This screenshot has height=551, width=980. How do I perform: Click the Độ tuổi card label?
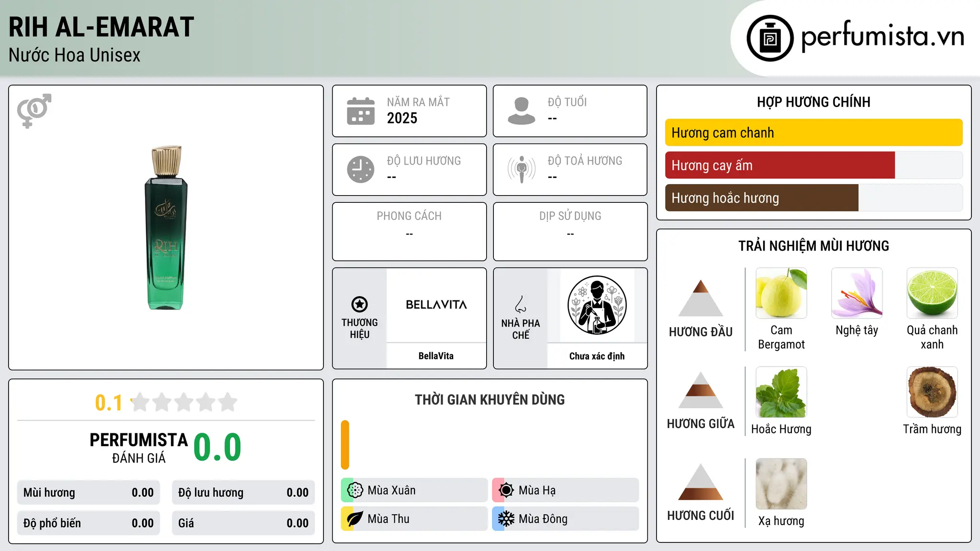567,102
